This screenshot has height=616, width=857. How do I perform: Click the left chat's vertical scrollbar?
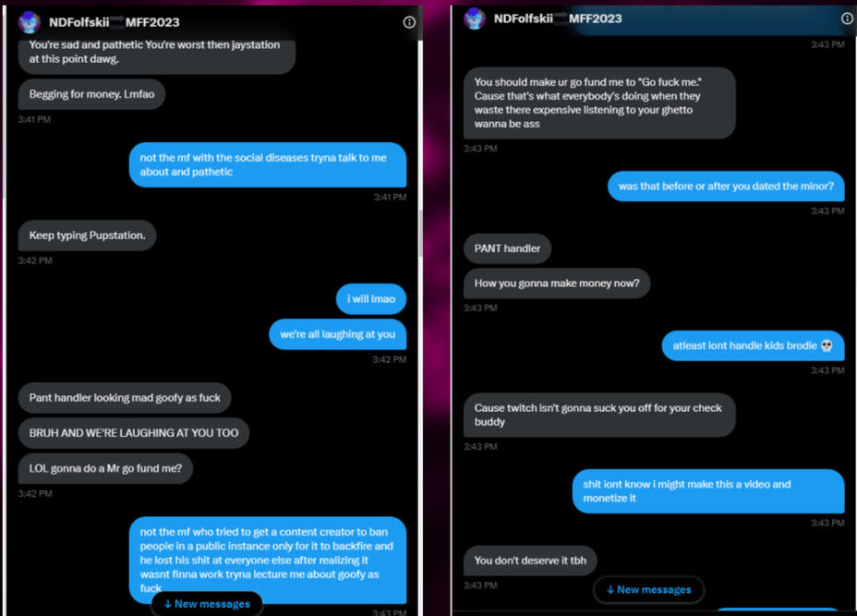pyautogui.click(x=422, y=231)
